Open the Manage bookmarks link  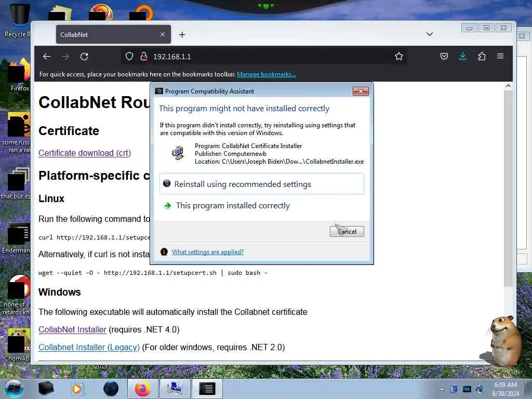pos(267,74)
